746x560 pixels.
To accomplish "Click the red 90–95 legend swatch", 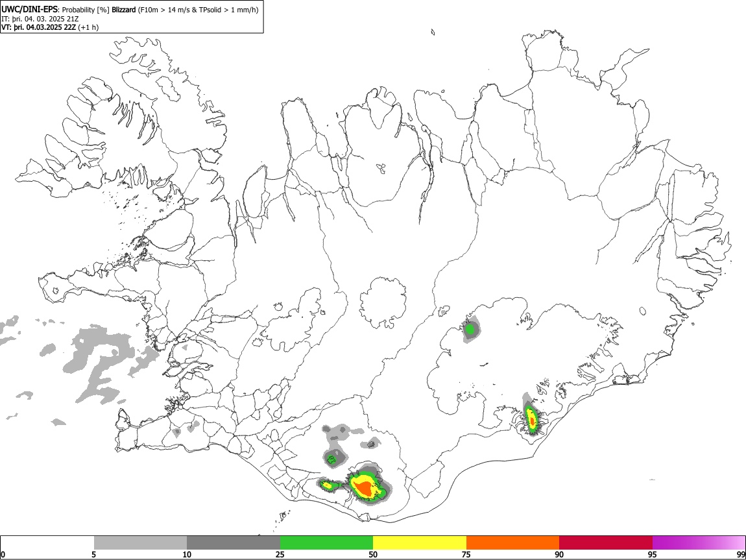I will point(606,542).
